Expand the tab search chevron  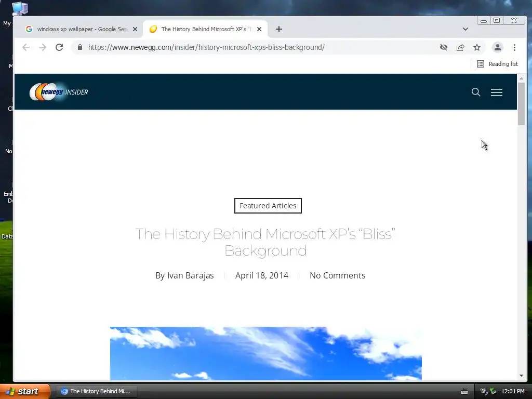pos(465,29)
